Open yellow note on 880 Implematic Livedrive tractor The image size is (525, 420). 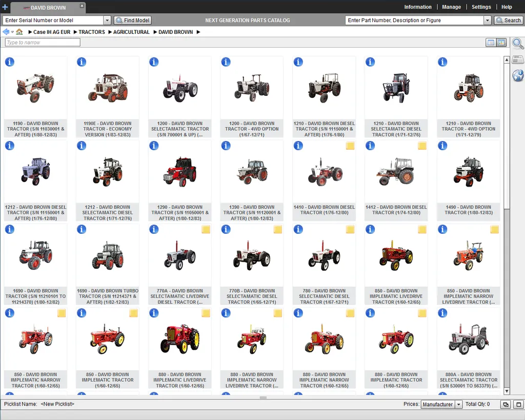point(206,313)
